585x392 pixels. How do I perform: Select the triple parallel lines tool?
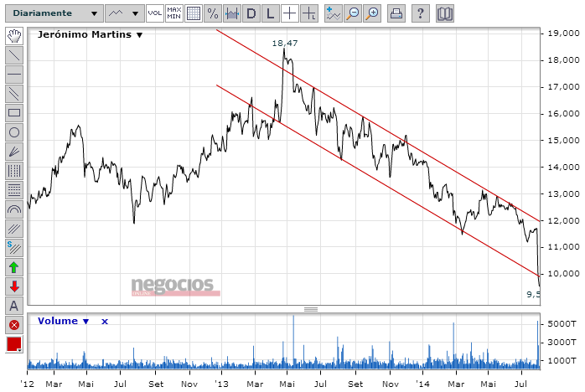14,229
